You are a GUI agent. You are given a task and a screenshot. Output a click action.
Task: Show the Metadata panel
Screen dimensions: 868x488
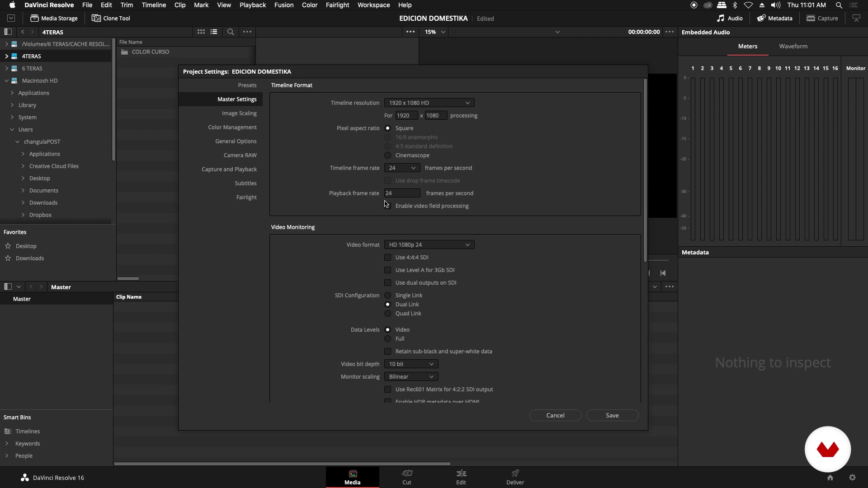click(x=775, y=18)
